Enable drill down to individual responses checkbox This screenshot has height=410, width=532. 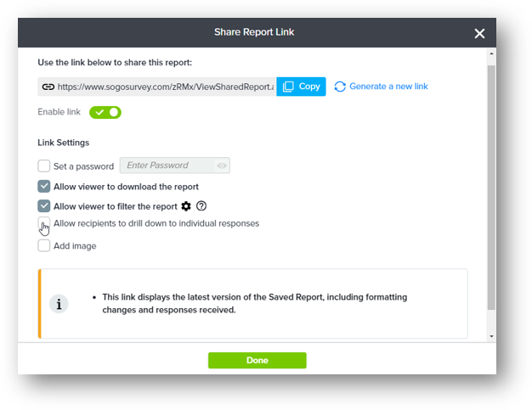click(44, 223)
